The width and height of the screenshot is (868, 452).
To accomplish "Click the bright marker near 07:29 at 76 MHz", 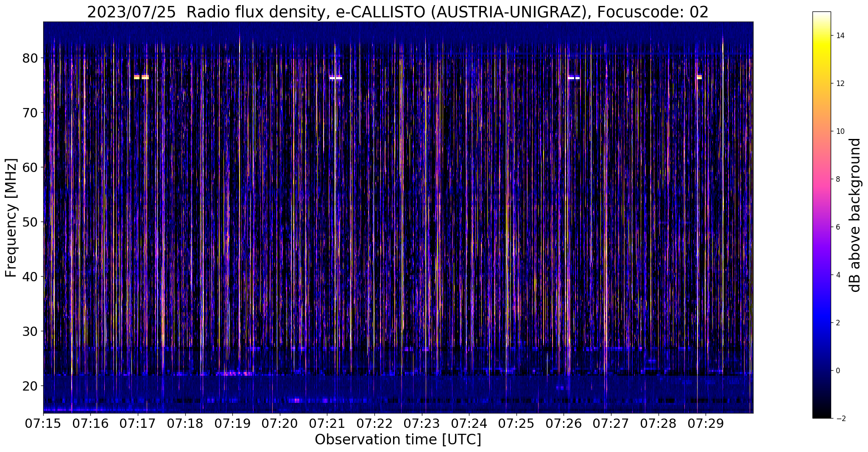I will [699, 77].
